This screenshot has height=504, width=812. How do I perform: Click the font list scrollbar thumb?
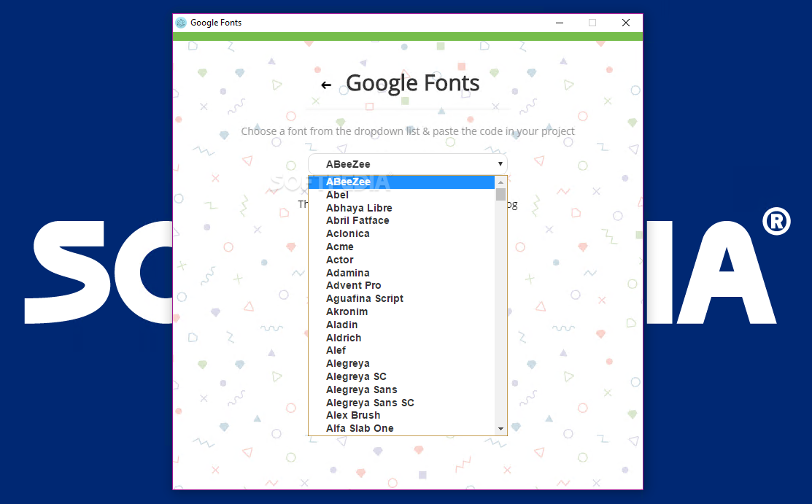click(500, 194)
